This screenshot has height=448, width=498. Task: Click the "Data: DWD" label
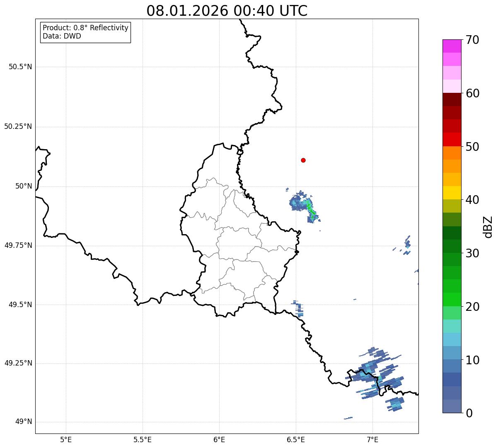[x=62, y=36]
